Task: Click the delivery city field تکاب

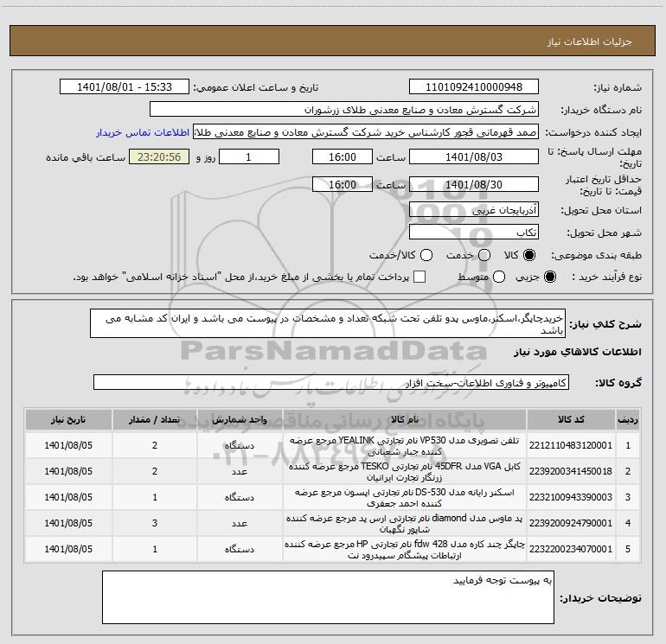Action: click(x=474, y=233)
